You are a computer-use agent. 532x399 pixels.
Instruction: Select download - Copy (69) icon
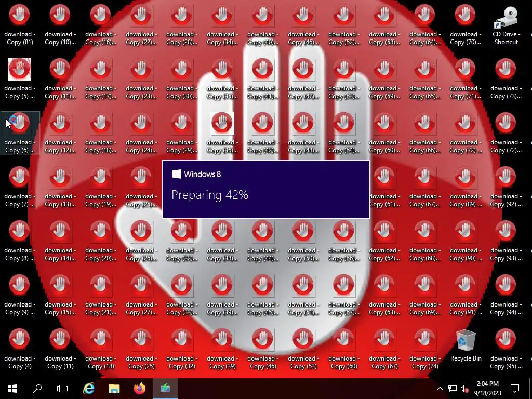(x=425, y=295)
